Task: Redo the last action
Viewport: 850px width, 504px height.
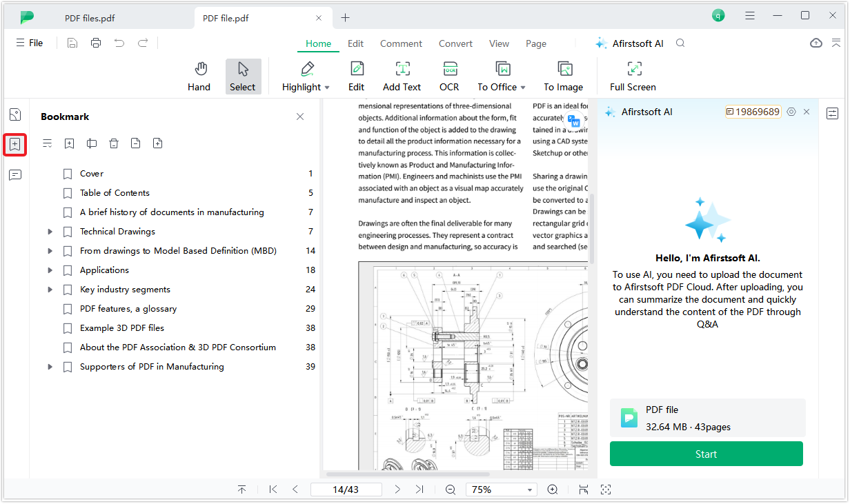Action: (x=143, y=43)
